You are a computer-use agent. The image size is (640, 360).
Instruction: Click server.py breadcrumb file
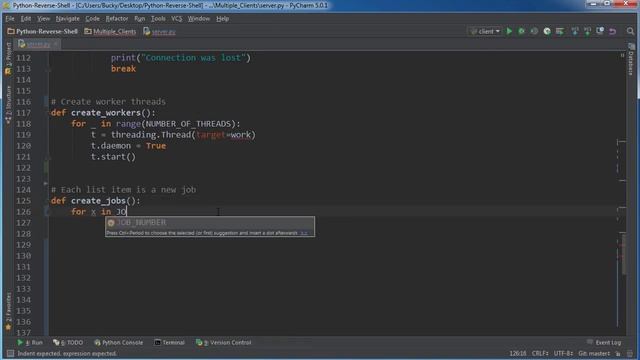coord(160,31)
